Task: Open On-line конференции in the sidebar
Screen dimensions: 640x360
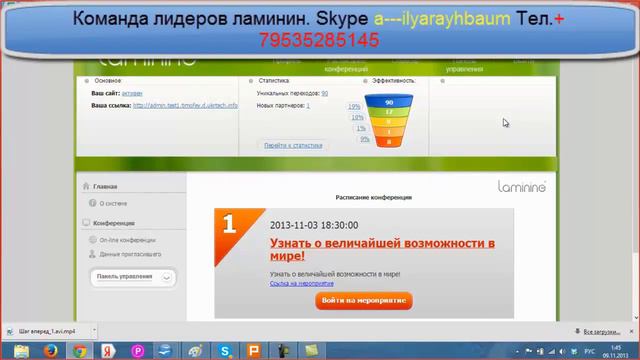Action: pos(127,240)
